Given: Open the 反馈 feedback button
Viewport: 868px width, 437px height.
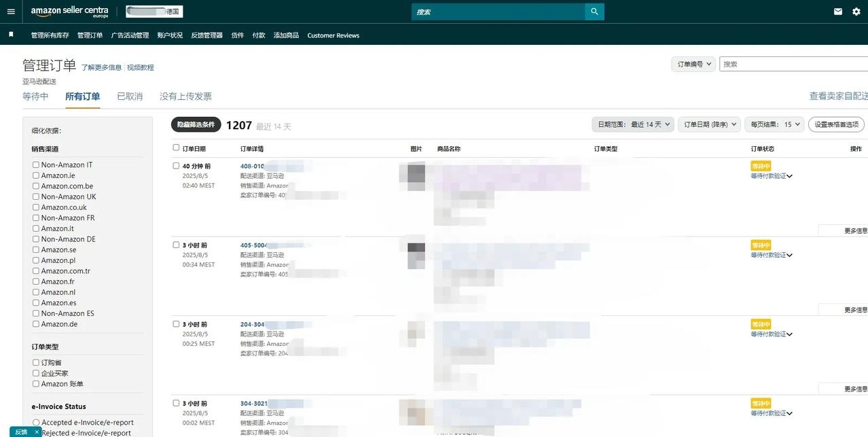Looking at the screenshot, I should click(21, 432).
